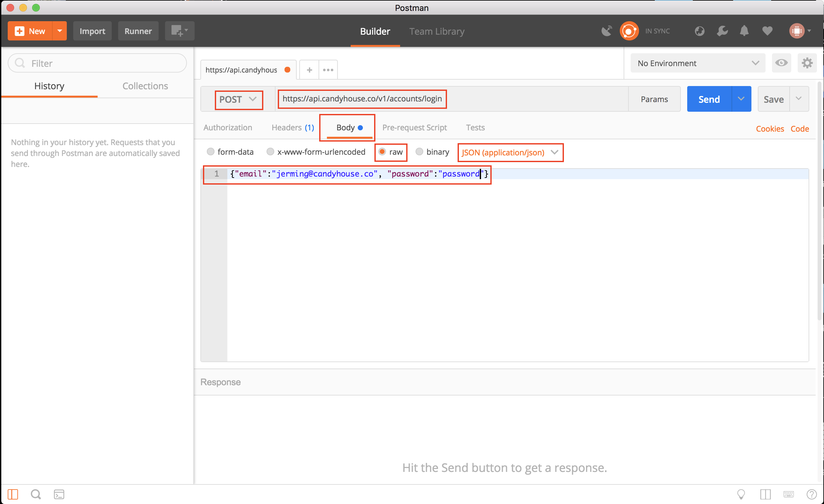Select the form-data radio button
The image size is (824, 504).
[x=210, y=152]
